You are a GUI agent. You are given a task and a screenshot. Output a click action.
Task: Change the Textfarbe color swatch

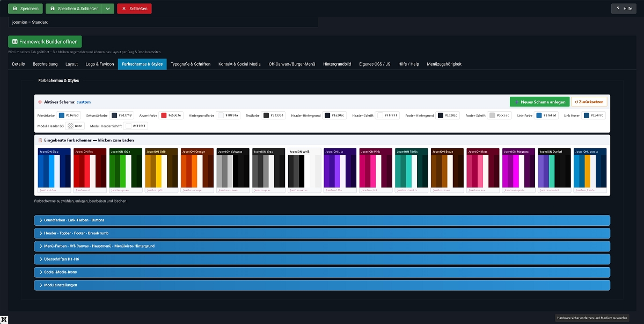[266, 116]
